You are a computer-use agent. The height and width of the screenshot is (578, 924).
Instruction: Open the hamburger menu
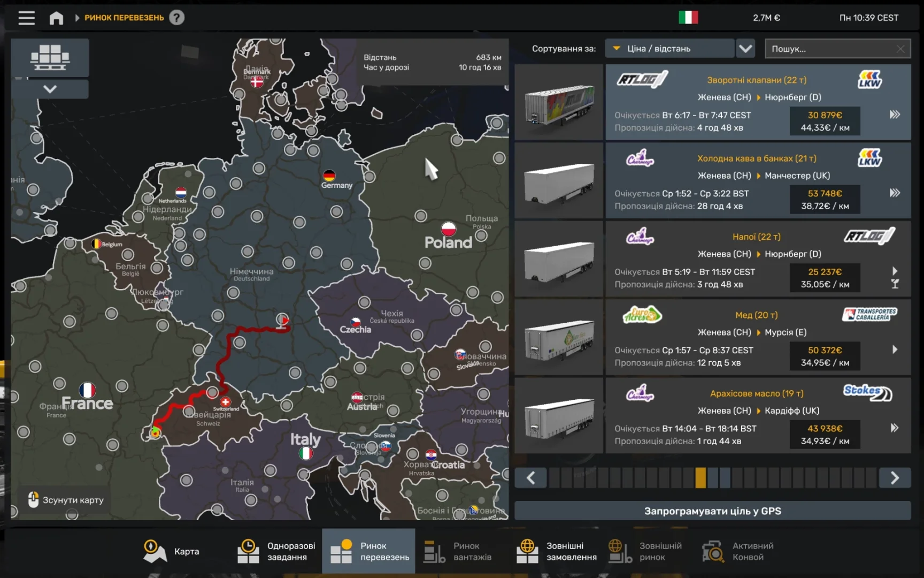pos(26,18)
